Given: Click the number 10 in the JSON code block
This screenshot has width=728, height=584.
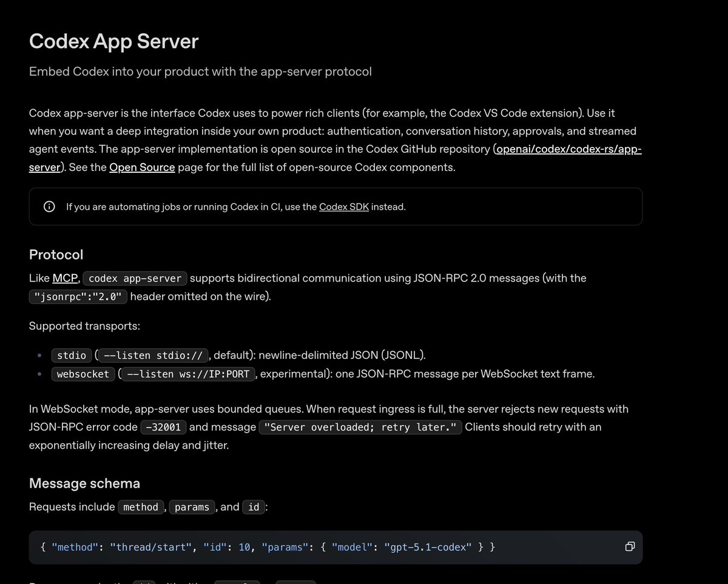Looking at the screenshot, I should [244, 547].
